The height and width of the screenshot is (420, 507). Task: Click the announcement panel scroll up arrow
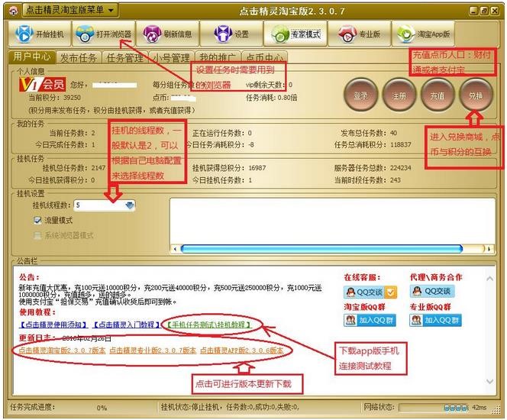489,279
